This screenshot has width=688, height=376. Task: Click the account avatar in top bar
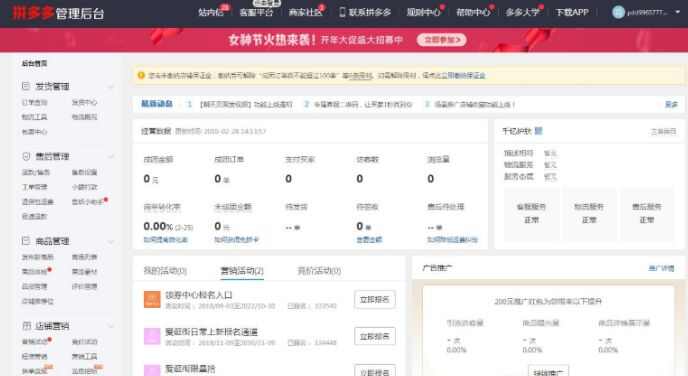pos(618,12)
